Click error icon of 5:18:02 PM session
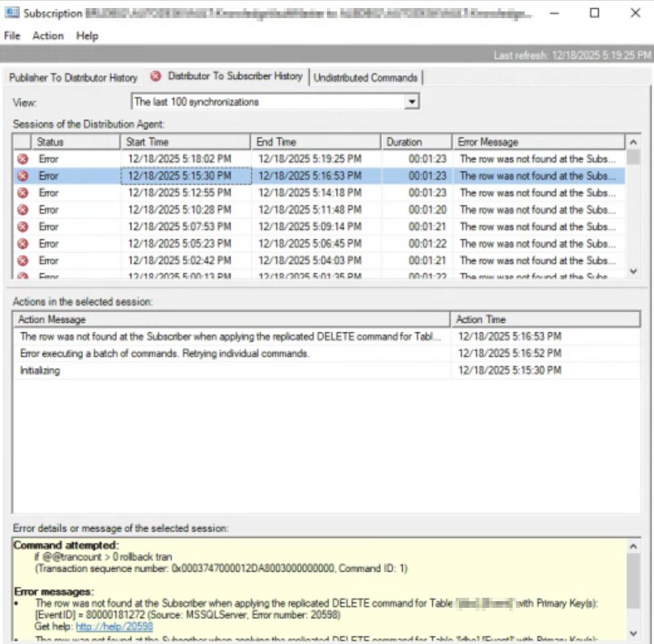 (23, 159)
